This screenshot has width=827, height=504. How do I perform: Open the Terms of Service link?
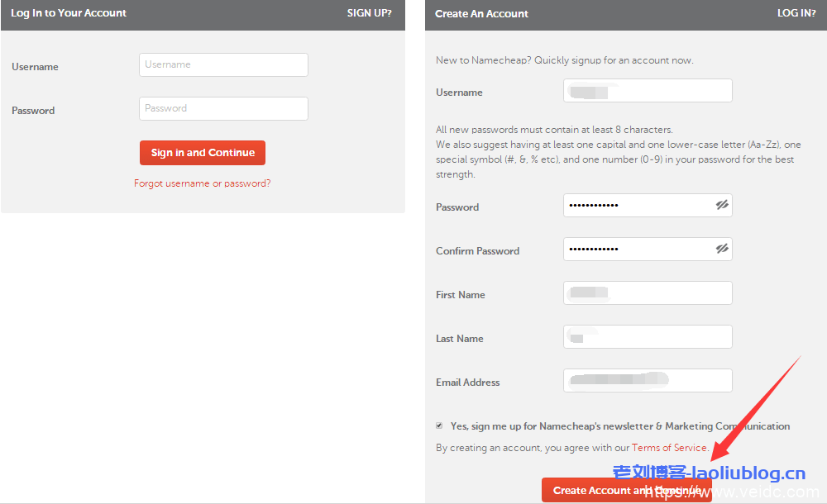click(x=669, y=448)
